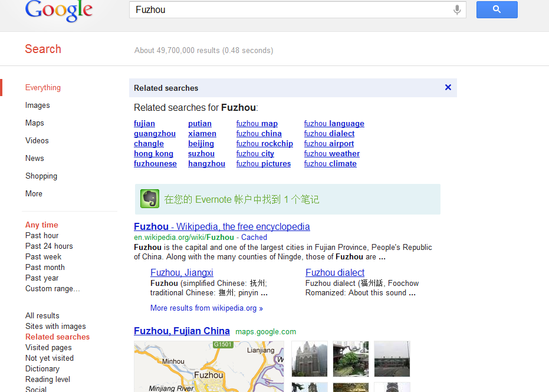Viewport: 549px width, 392px height.
Task: Switch to Images results
Action: [x=38, y=106]
